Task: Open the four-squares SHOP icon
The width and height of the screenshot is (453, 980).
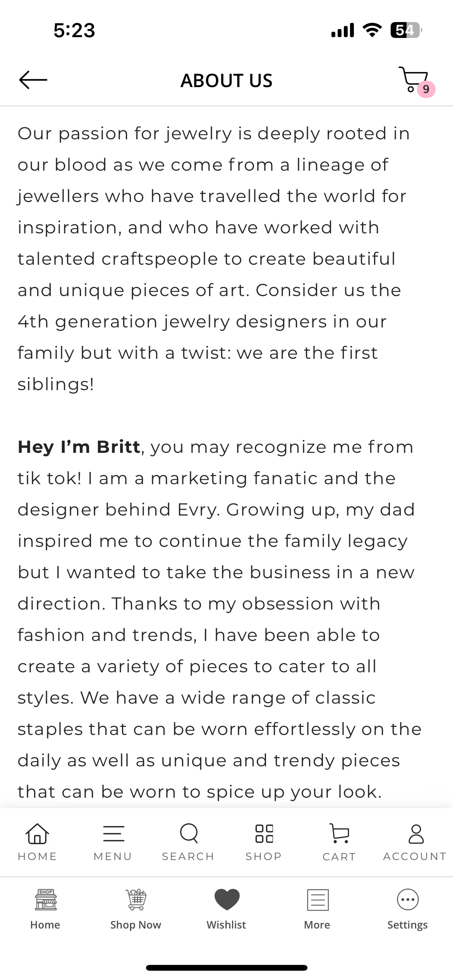Action: click(x=264, y=833)
